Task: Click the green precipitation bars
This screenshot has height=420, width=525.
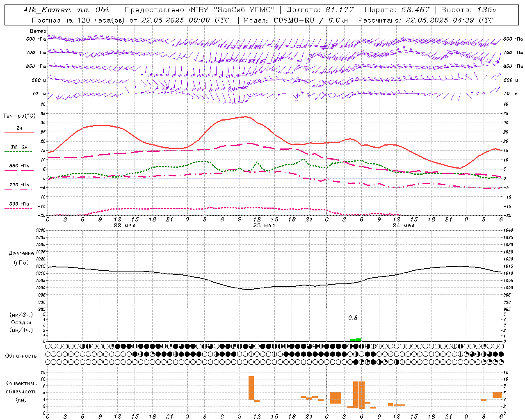Action: click(x=356, y=340)
